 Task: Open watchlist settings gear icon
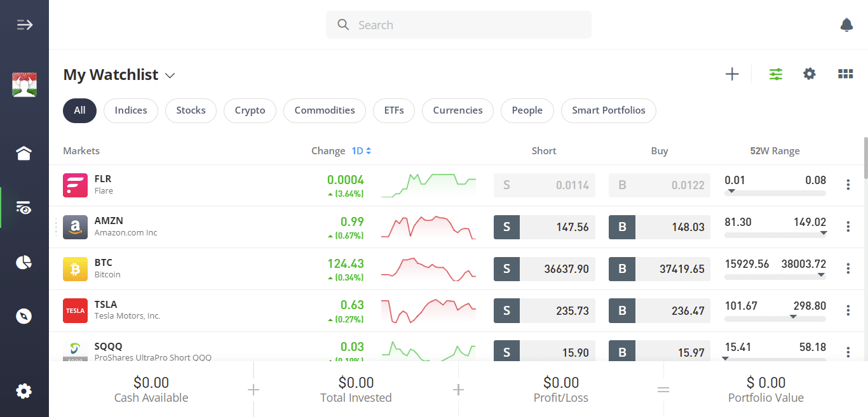[809, 74]
